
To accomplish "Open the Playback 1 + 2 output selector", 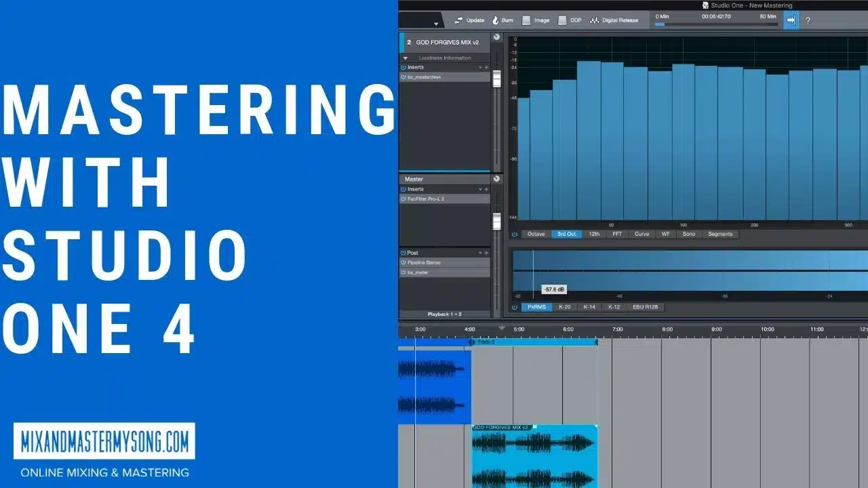I will click(x=444, y=314).
